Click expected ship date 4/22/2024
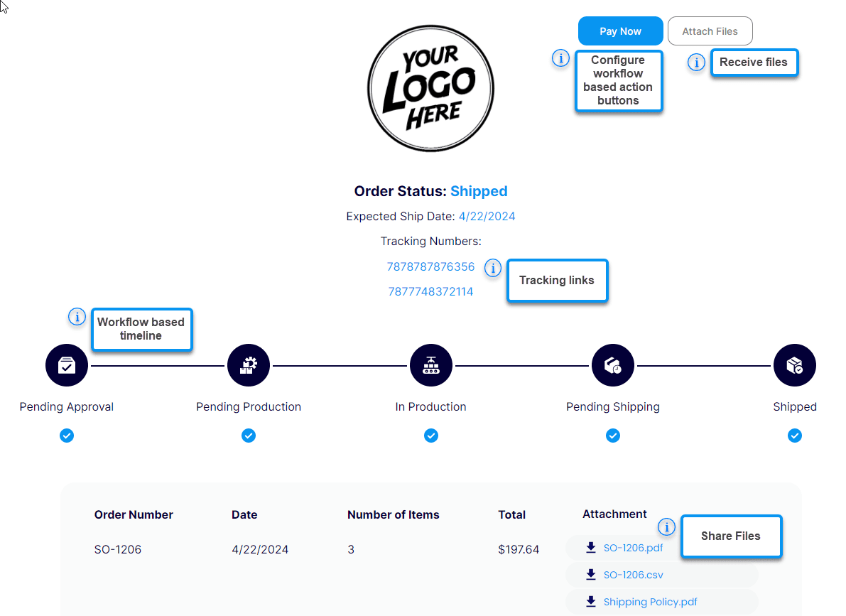Viewport: 846px width, 616px height. 487,217
